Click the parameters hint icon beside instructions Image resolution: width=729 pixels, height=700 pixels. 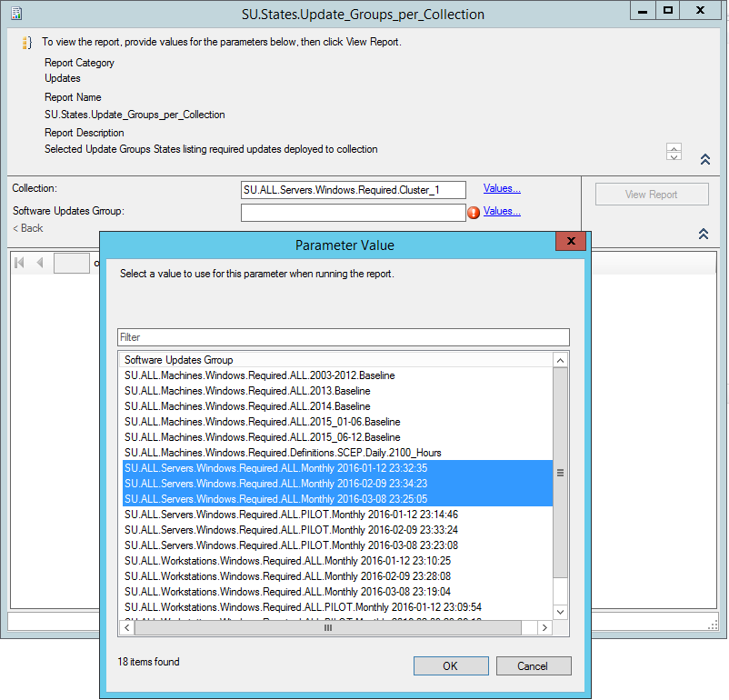pos(27,43)
